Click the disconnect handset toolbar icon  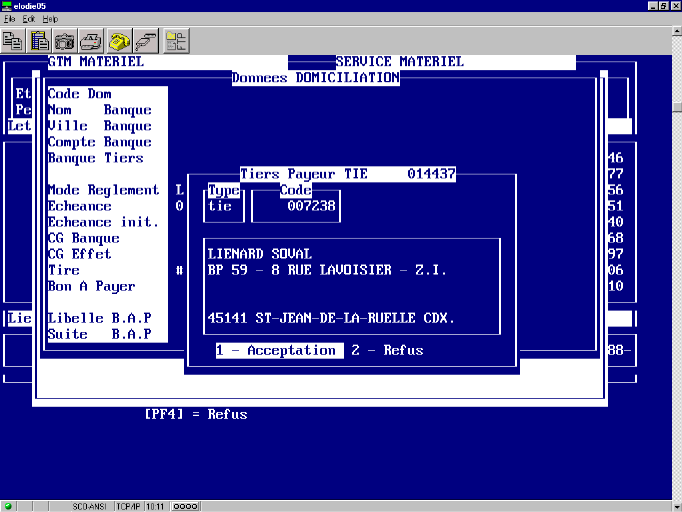coord(146,41)
